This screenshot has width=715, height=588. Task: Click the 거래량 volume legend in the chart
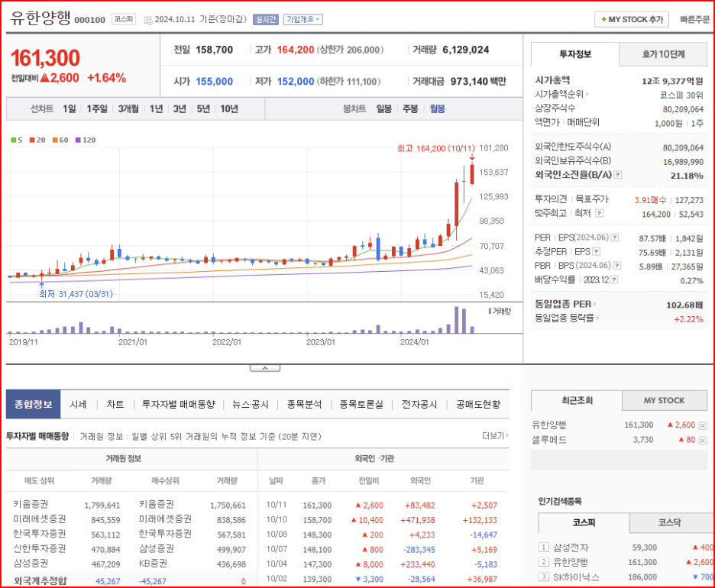(x=500, y=311)
